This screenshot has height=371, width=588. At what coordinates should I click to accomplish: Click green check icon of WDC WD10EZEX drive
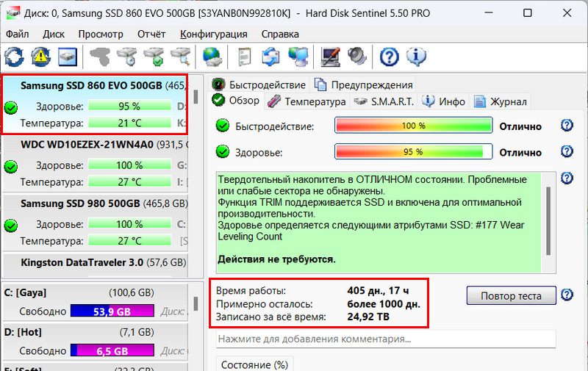(x=11, y=167)
